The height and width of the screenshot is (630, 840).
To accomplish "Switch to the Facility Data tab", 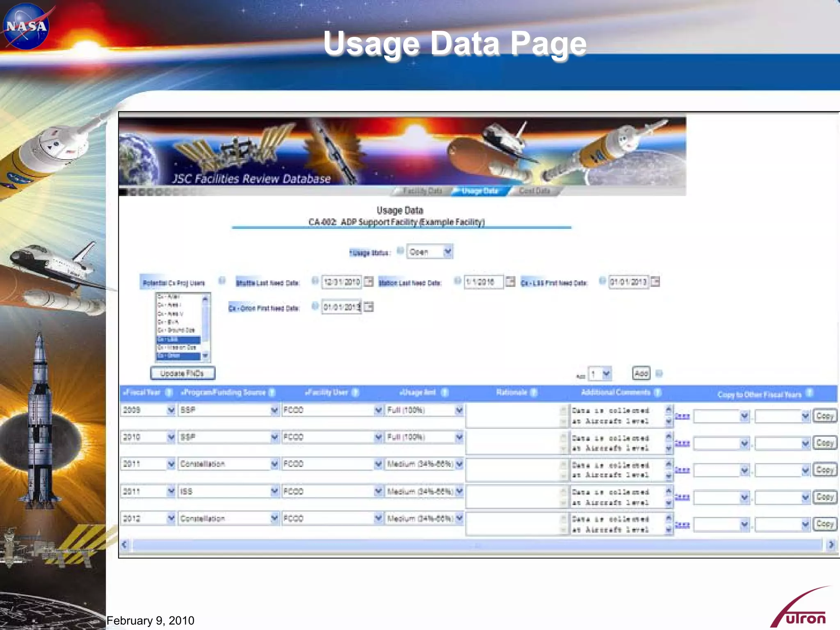I will 422,191.
